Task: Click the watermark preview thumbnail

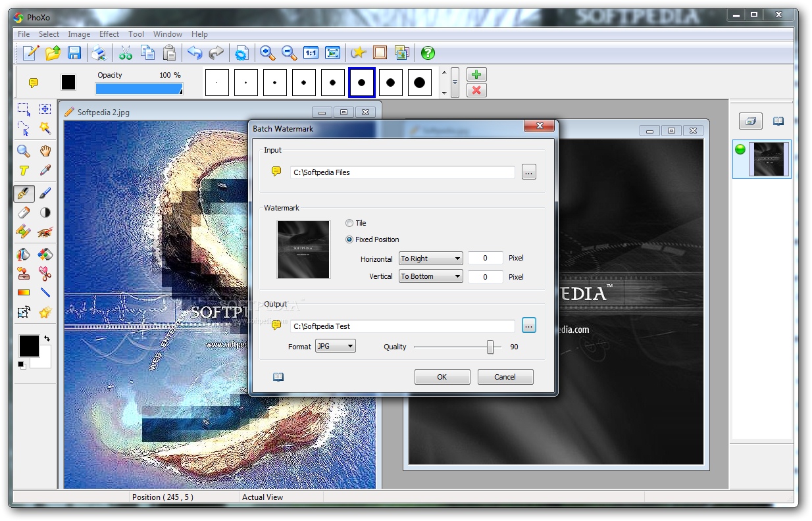Action: (303, 250)
